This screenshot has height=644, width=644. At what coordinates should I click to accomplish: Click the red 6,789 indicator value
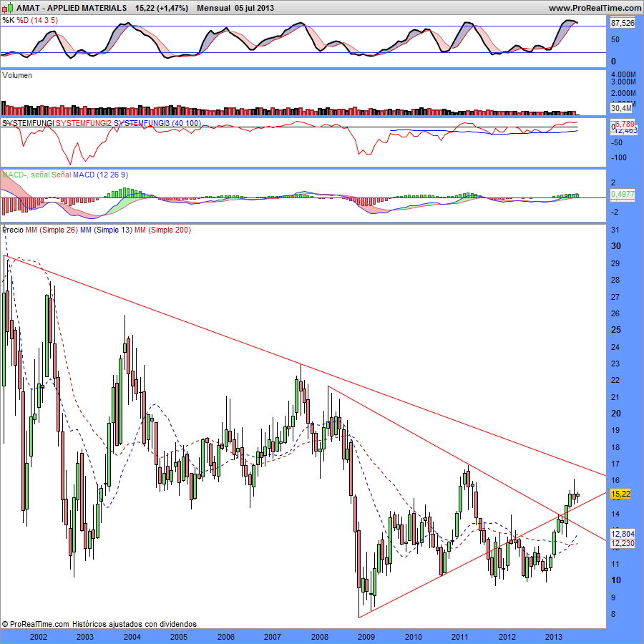click(x=625, y=124)
